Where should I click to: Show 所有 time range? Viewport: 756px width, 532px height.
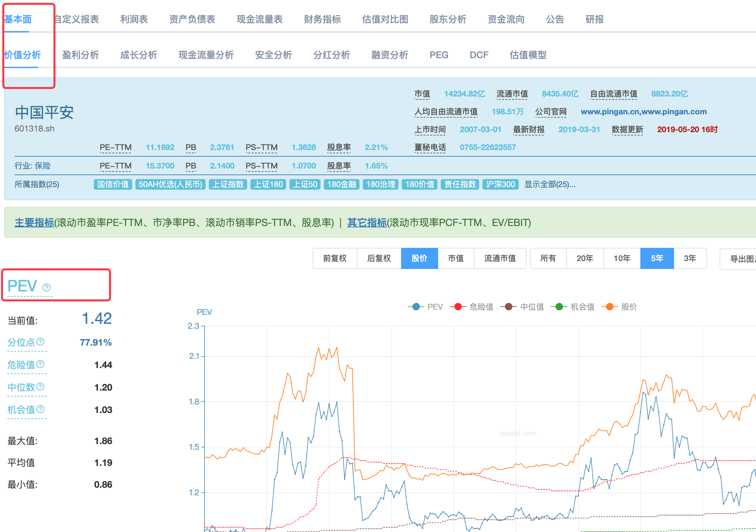point(548,258)
